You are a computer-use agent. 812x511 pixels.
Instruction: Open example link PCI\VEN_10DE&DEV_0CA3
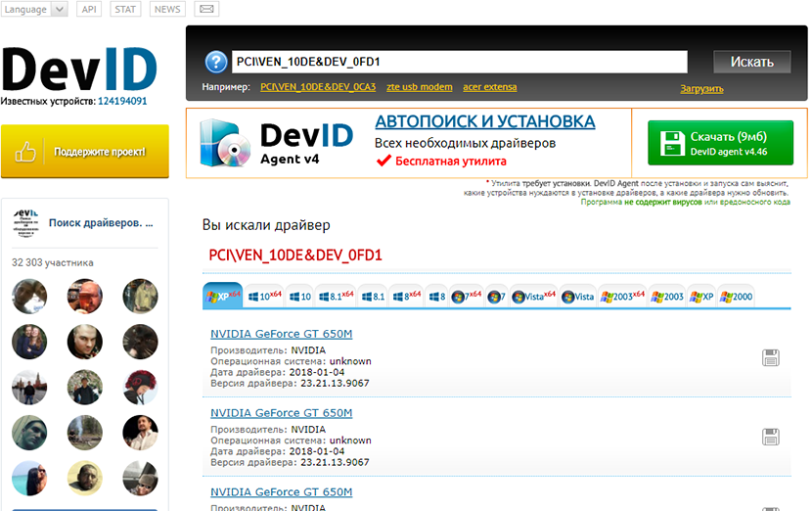point(318,87)
